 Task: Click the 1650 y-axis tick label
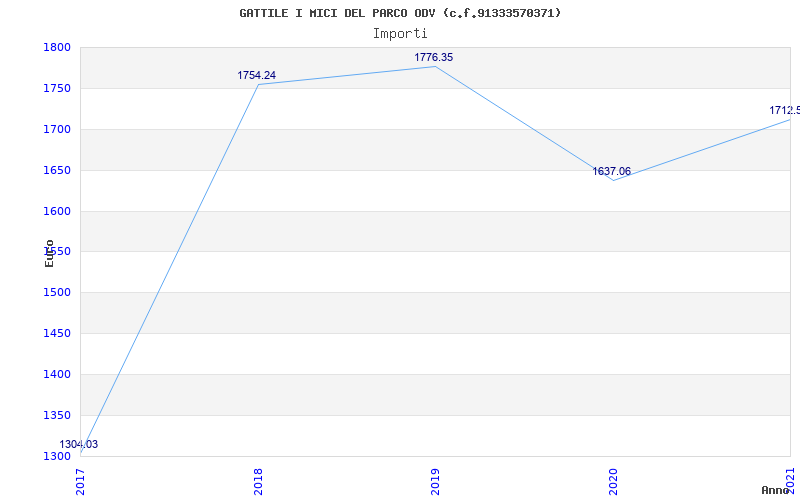[x=57, y=170]
